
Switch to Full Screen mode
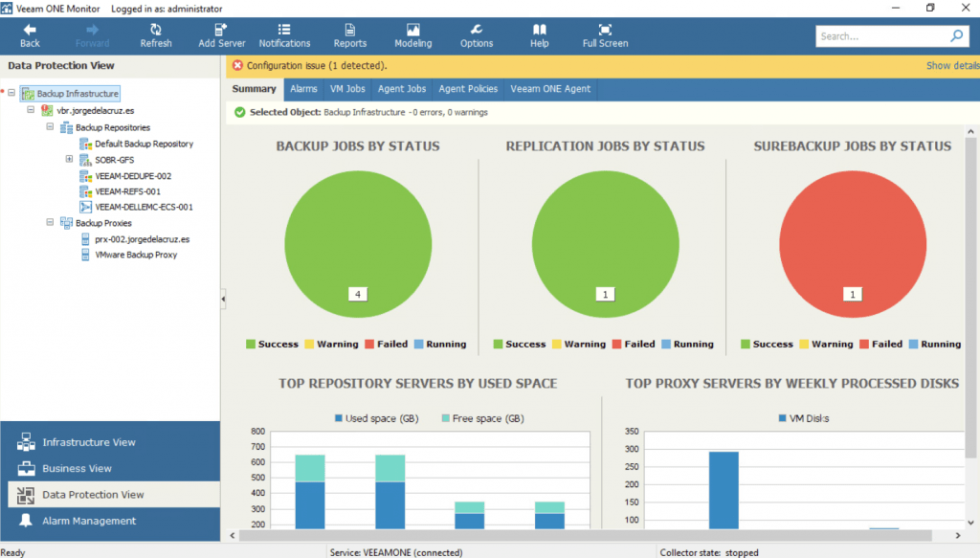click(x=605, y=35)
